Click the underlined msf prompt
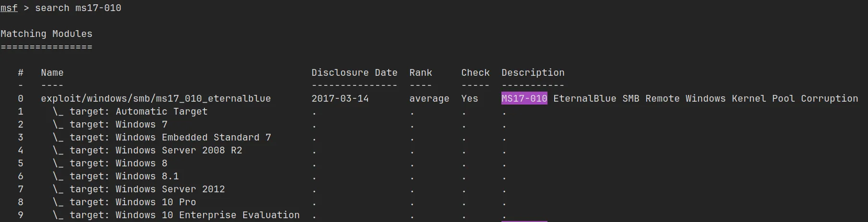This screenshot has height=222, width=868. tap(9, 8)
